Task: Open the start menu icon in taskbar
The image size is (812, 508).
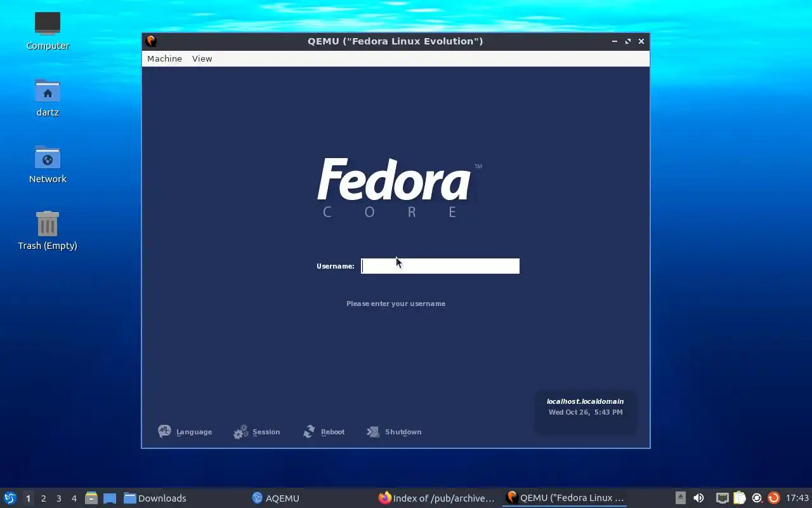Action: [10, 498]
